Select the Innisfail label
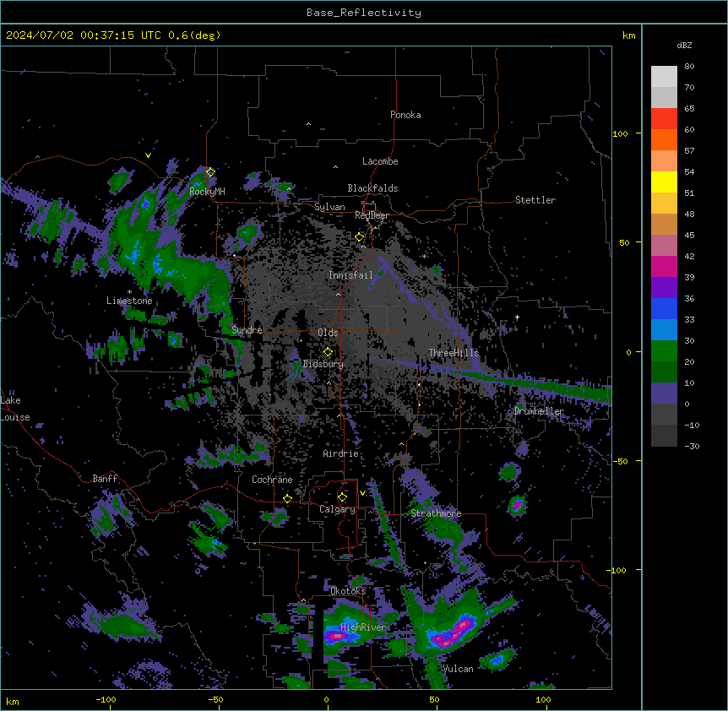 click(x=350, y=275)
